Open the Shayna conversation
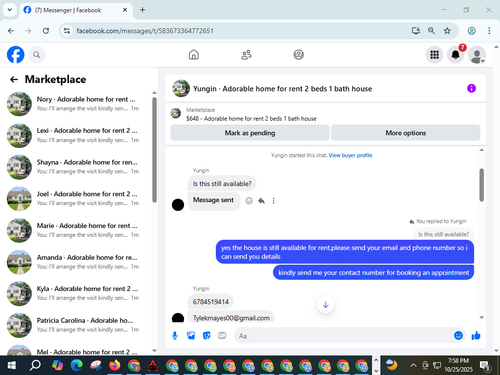 [x=78, y=167]
